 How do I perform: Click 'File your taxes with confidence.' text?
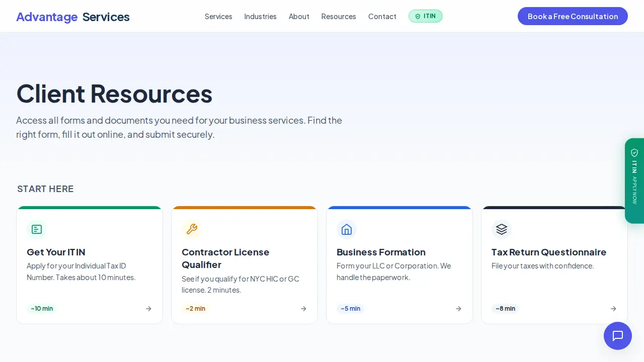click(543, 265)
